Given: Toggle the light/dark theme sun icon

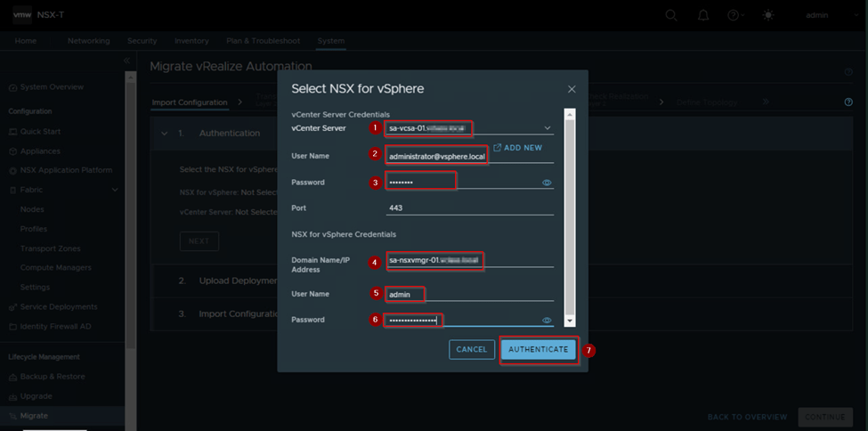Looking at the screenshot, I should tap(769, 15).
